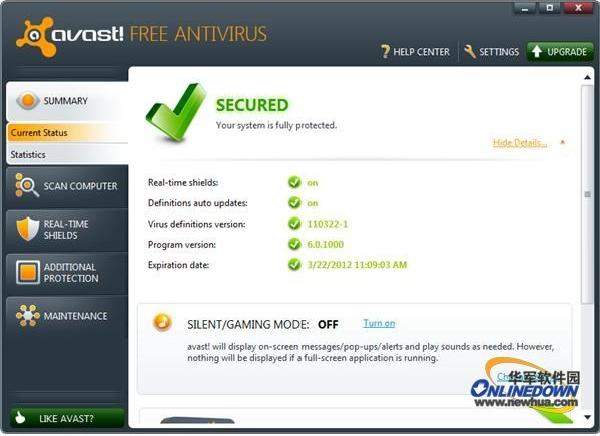This screenshot has height=436, width=600.
Task: Click the collapse arrow beside Hide Details
Action: click(x=562, y=142)
